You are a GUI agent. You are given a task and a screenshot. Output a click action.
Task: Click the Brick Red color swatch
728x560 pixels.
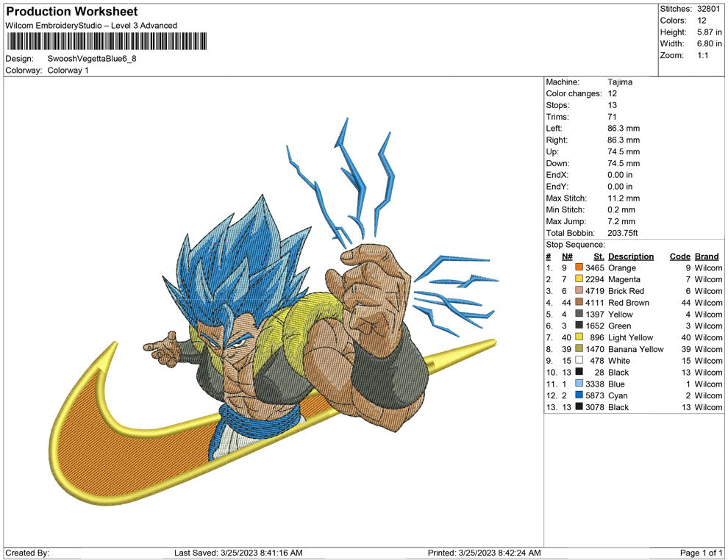579,291
